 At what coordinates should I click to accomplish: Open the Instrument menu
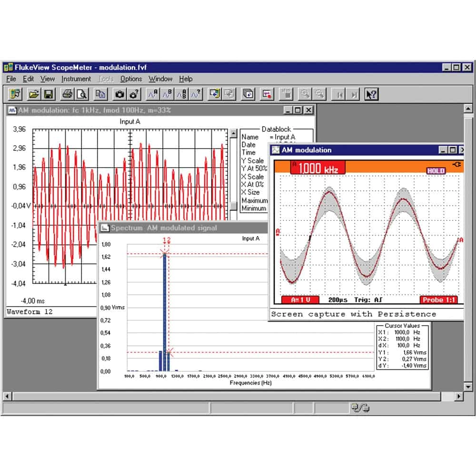[76, 79]
